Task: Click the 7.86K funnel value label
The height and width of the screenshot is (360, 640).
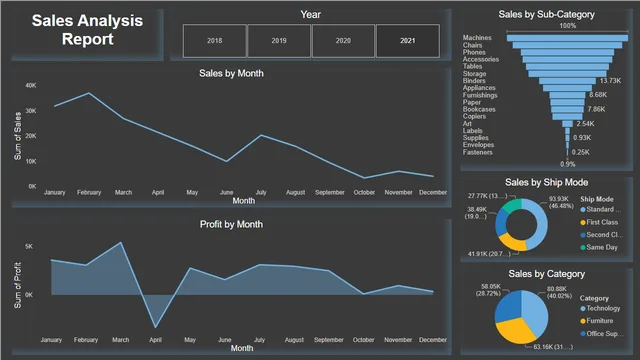Action: click(x=596, y=109)
